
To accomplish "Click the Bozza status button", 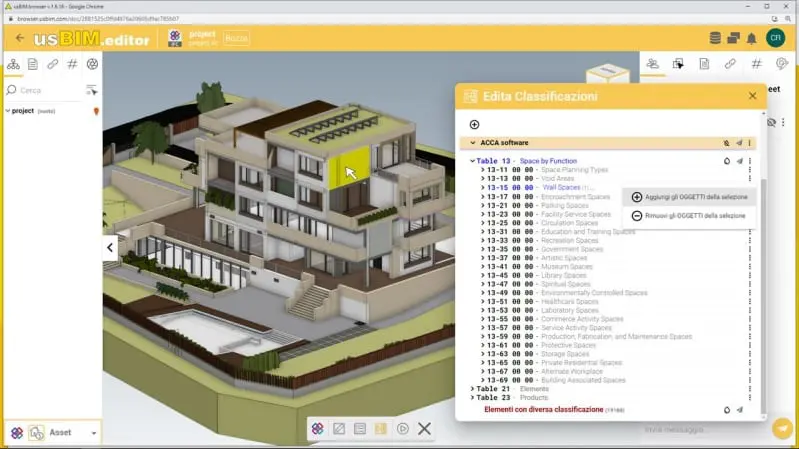I will click(234, 38).
